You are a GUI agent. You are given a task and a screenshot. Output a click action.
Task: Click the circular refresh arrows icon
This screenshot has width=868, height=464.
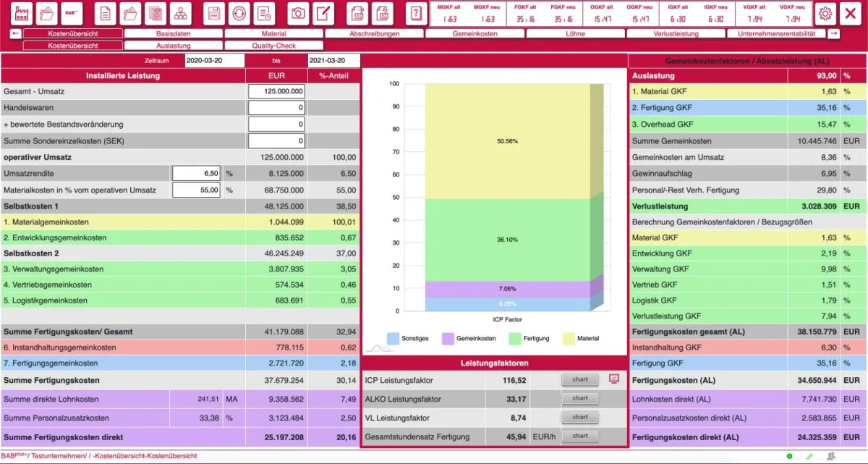tap(239, 13)
